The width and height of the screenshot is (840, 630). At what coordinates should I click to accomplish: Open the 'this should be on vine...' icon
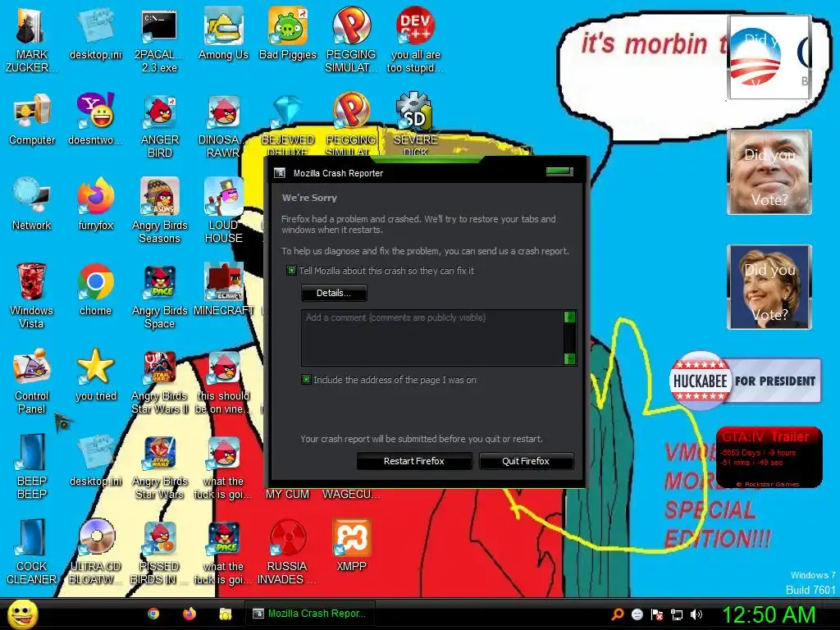[x=223, y=381]
